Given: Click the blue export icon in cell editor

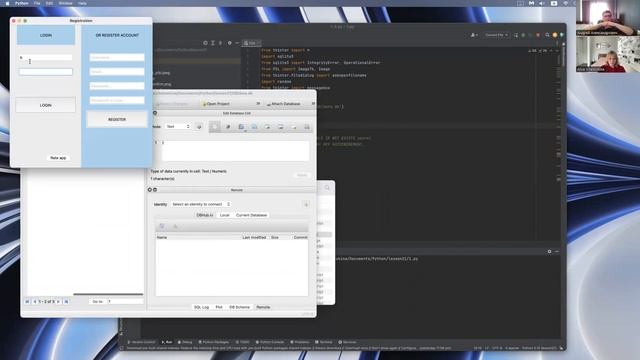Looking at the screenshot, I should [254, 127].
